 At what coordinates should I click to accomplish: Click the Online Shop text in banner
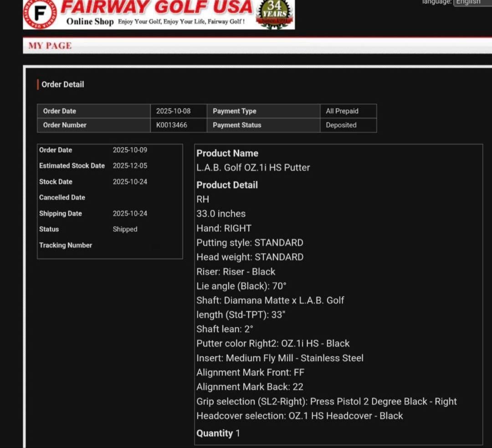90,21
